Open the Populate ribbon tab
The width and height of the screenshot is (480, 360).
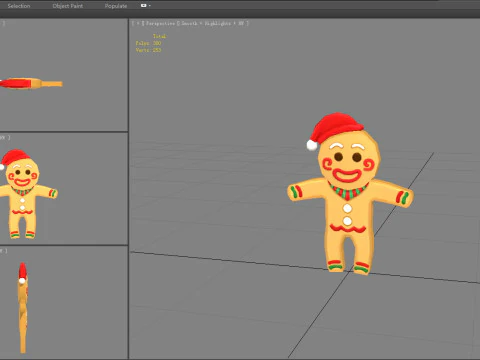click(116, 6)
